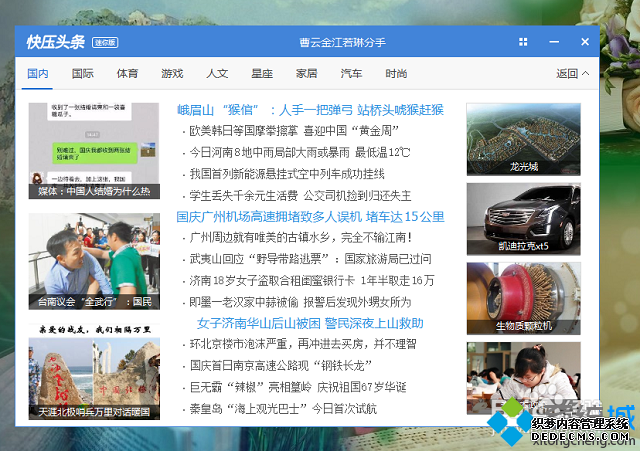Open headline 国庆广州机场高速拥堵致多人误机
The height and width of the screenshot is (451, 640).
tap(310, 217)
